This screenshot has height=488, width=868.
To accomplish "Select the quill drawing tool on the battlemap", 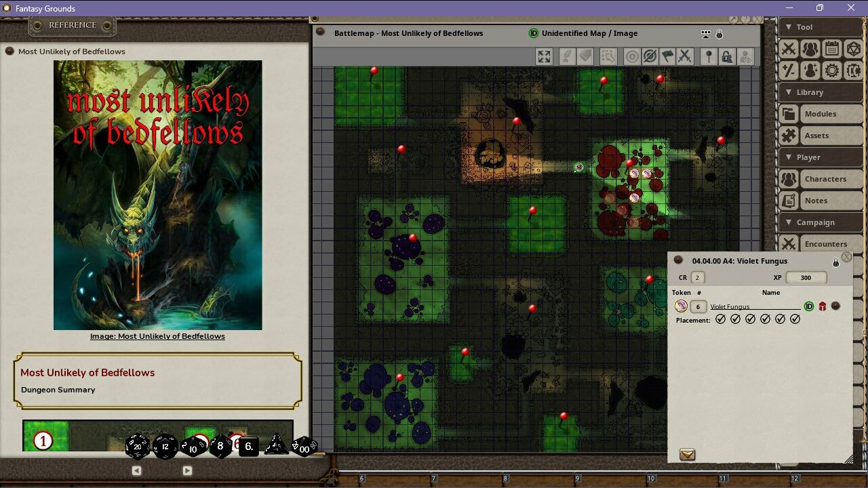I will point(566,56).
